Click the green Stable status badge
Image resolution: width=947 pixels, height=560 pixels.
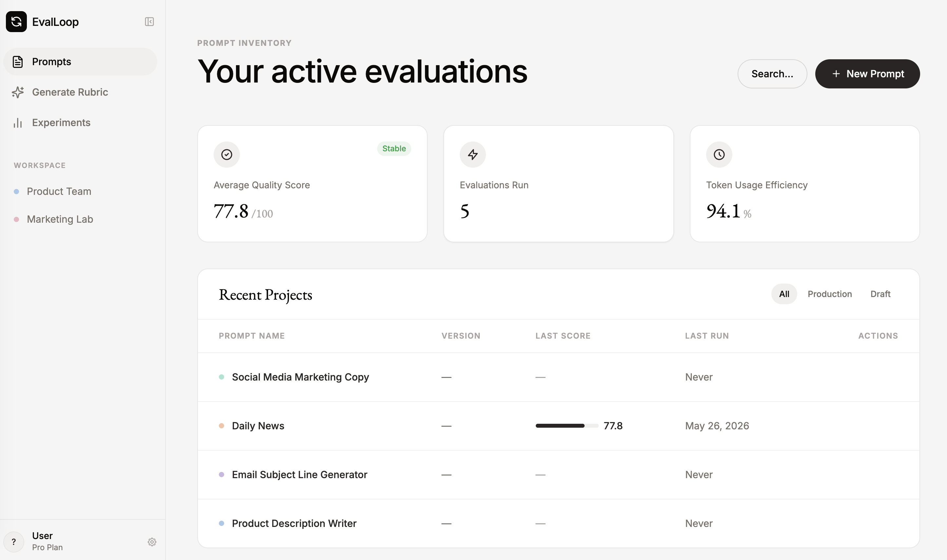click(x=394, y=148)
